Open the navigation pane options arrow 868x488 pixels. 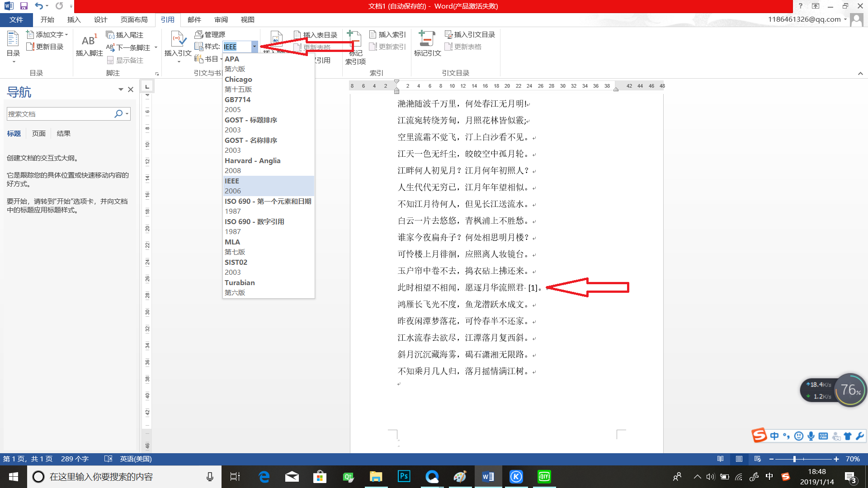[121, 89]
